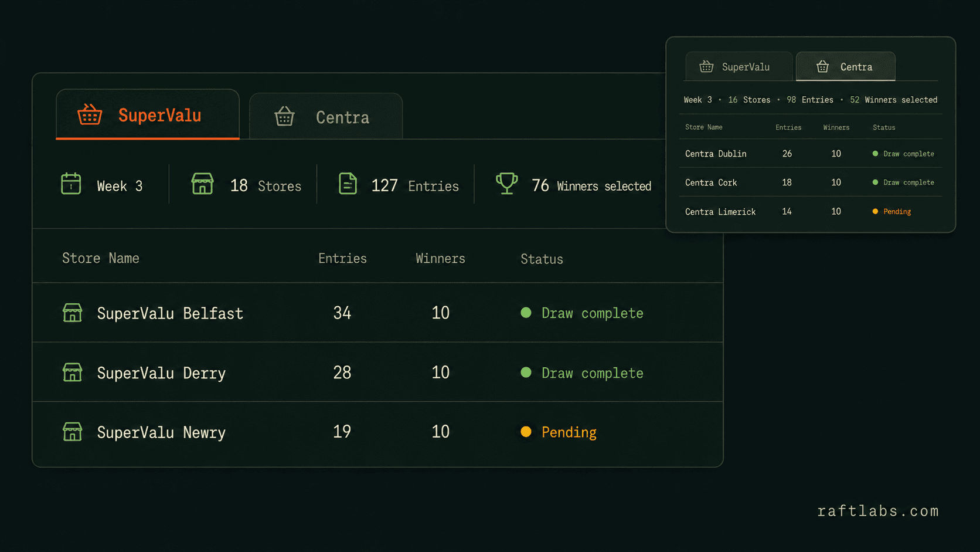Click the store icon for SuperValu Belfast
This screenshot has height=552, width=980.
pyautogui.click(x=73, y=313)
